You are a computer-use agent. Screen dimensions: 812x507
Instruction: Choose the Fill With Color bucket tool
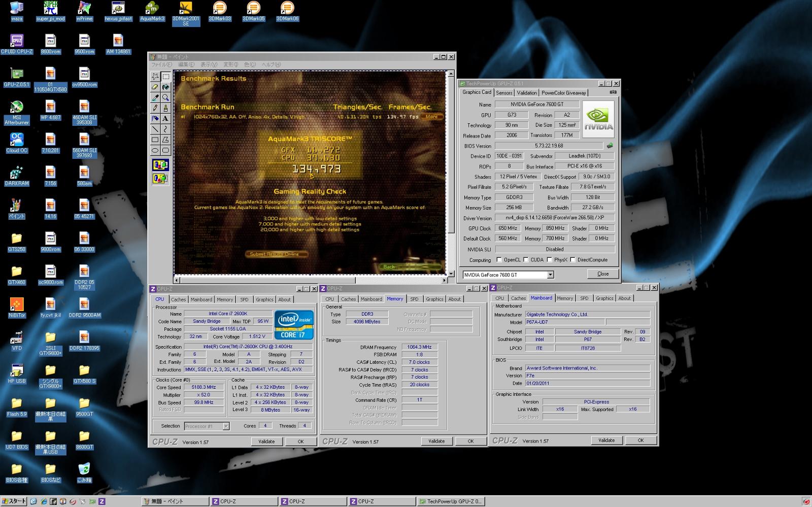[165, 87]
